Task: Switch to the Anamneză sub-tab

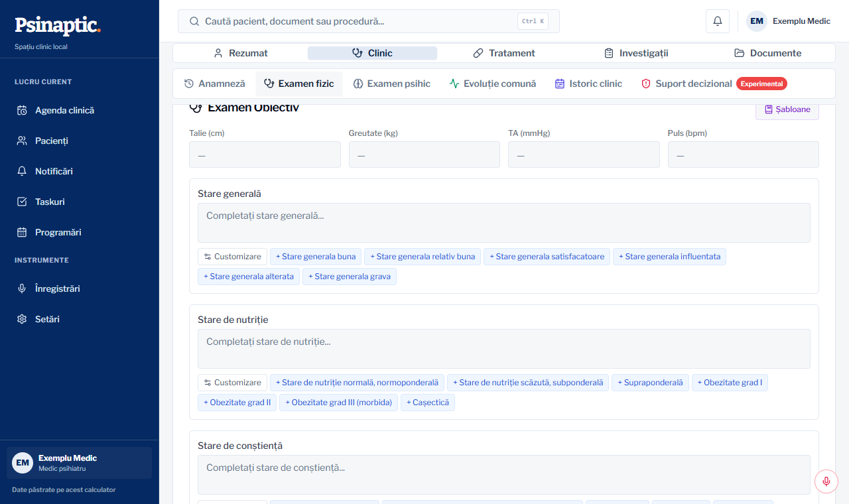Action: 214,84
